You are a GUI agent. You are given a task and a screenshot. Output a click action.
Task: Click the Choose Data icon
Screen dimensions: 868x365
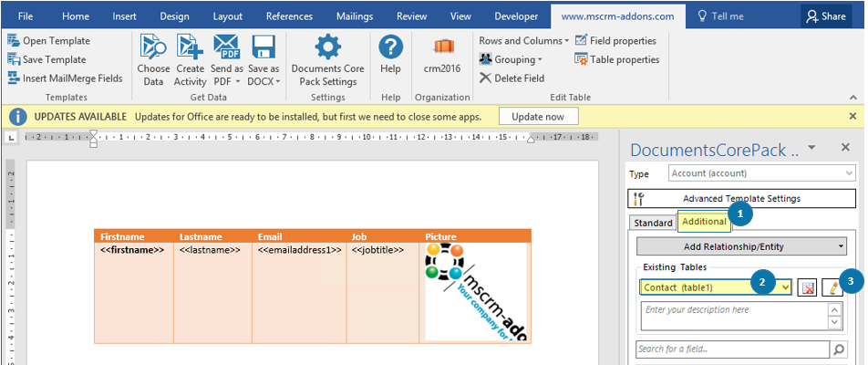tap(153, 47)
